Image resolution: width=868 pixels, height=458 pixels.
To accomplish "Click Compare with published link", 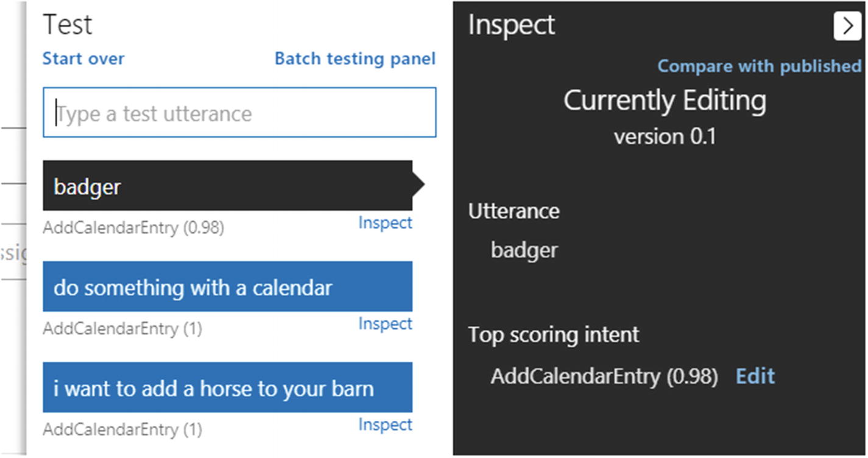I will tap(759, 66).
